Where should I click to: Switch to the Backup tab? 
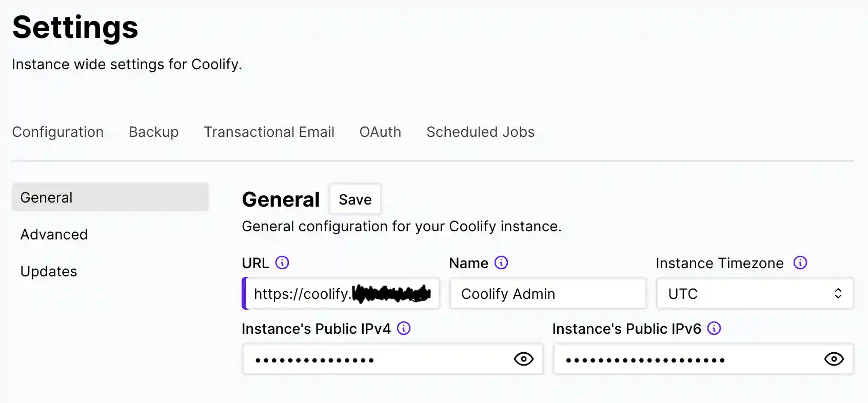(153, 132)
